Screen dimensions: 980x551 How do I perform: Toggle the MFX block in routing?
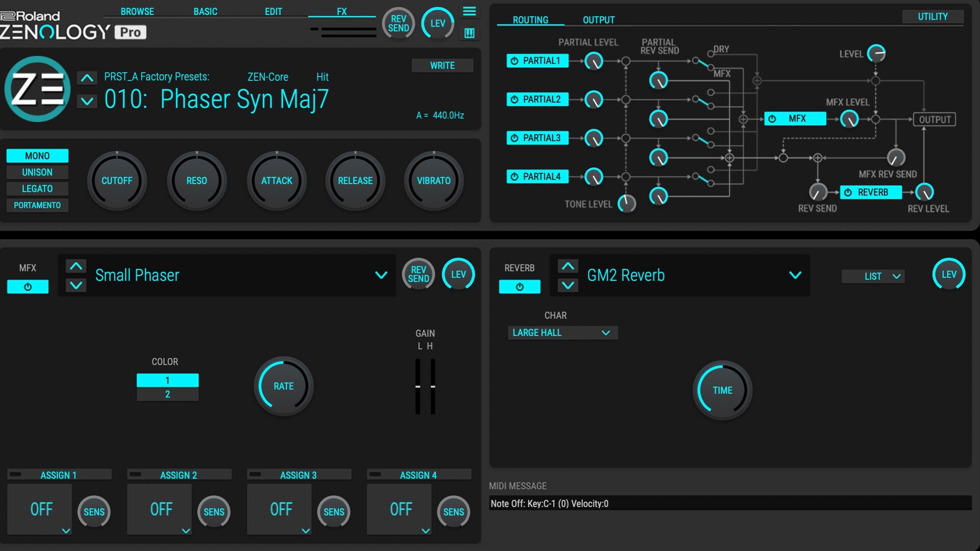coord(795,119)
